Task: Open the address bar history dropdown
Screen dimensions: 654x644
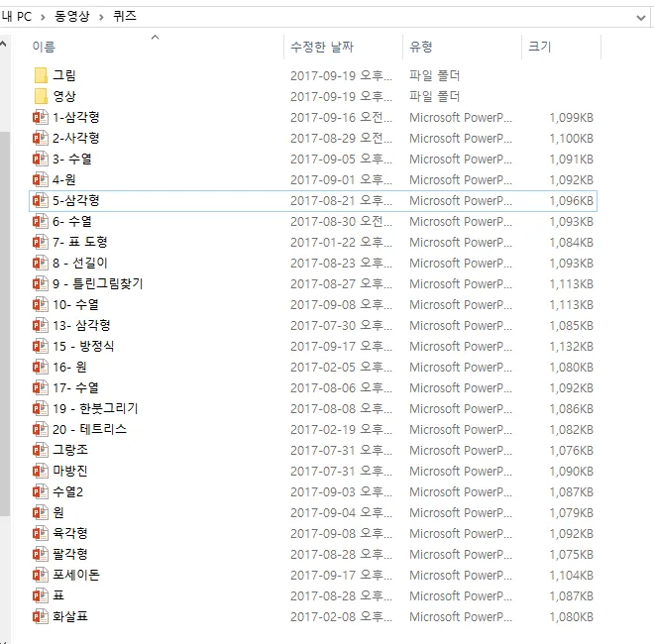Action: point(641,18)
